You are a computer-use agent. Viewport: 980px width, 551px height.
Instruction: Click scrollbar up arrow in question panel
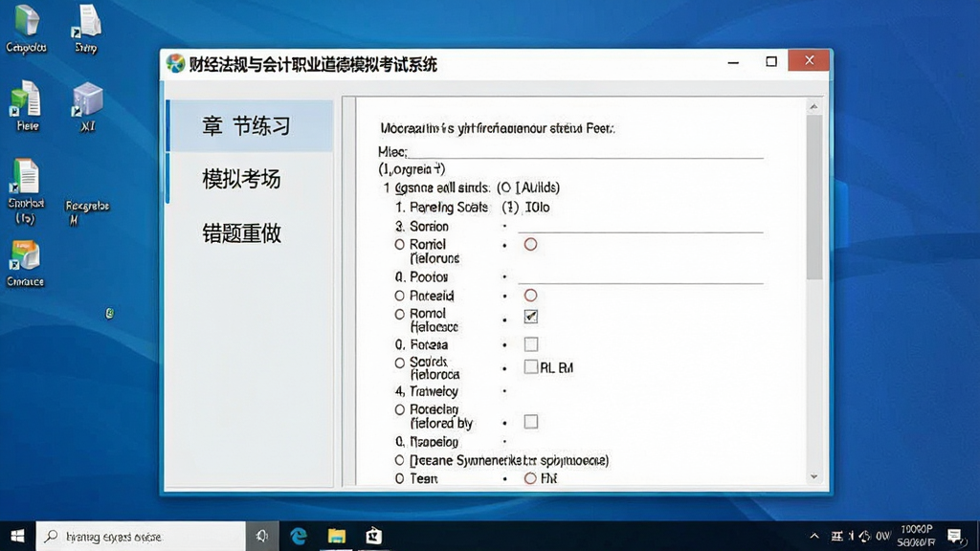pos(813,107)
